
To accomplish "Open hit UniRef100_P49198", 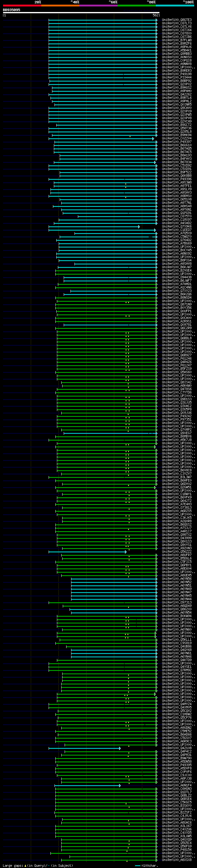I will 177,74.
